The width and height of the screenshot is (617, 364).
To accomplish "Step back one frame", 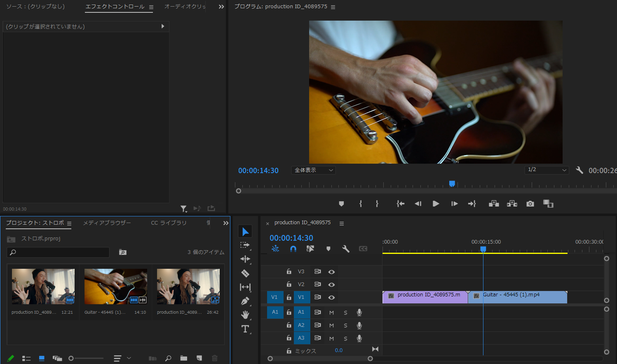I will pos(418,204).
